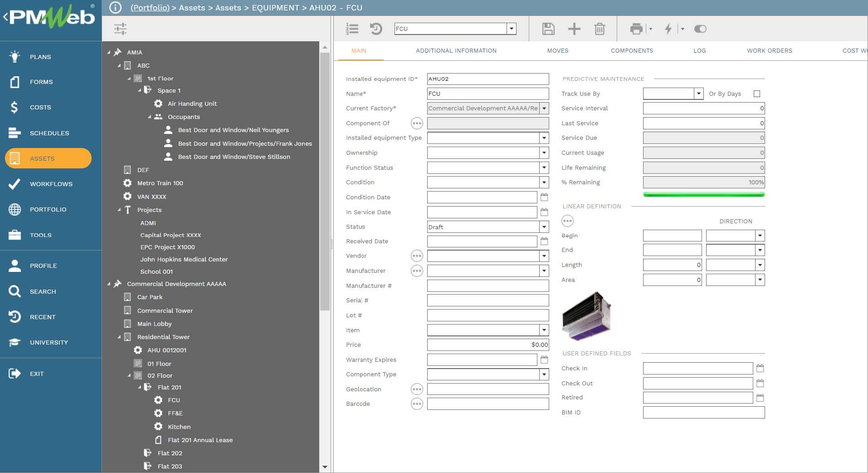This screenshot has height=473, width=868.
Task: Add a new record with plus icon
Action: click(574, 29)
